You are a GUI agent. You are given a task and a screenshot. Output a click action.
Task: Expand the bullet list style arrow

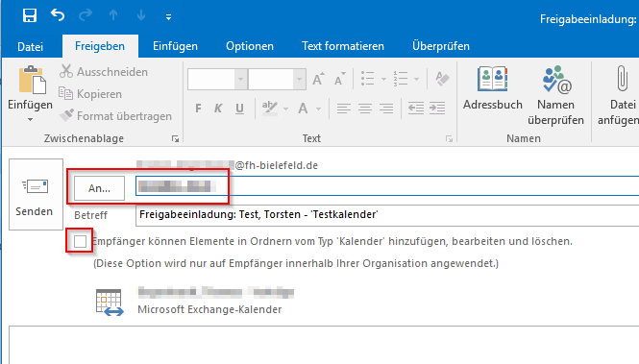click(x=383, y=79)
